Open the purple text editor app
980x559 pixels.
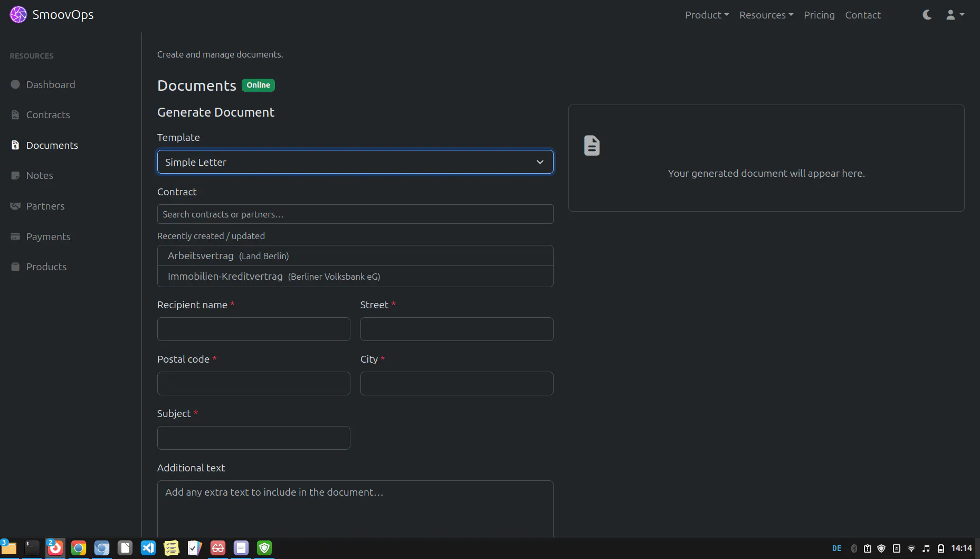pyautogui.click(x=241, y=548)
